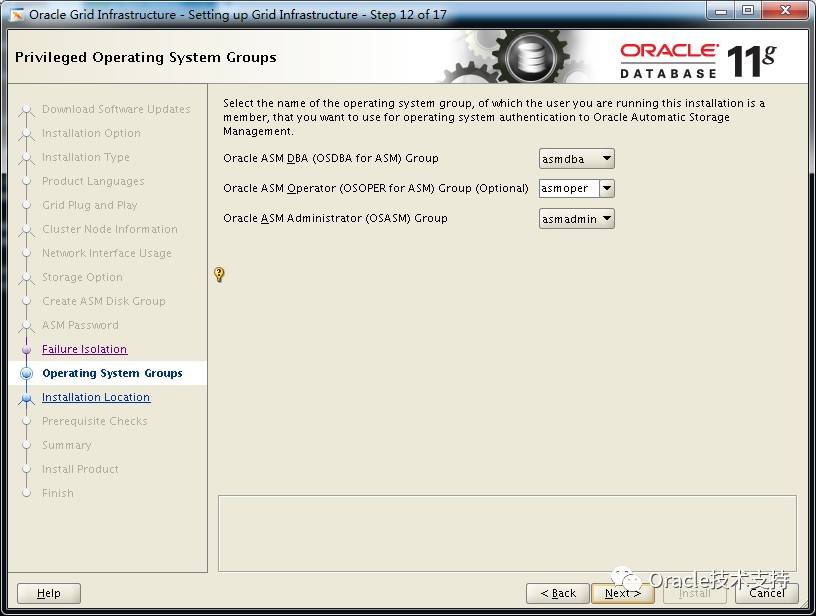Go to the Installation Location step

pyautogui.click(x=96, y=397)
